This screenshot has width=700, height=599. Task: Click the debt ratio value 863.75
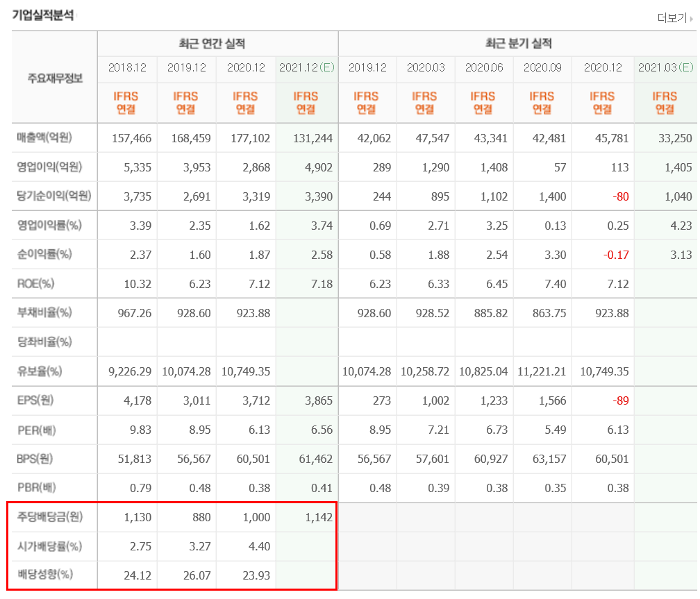coord(549,313)
